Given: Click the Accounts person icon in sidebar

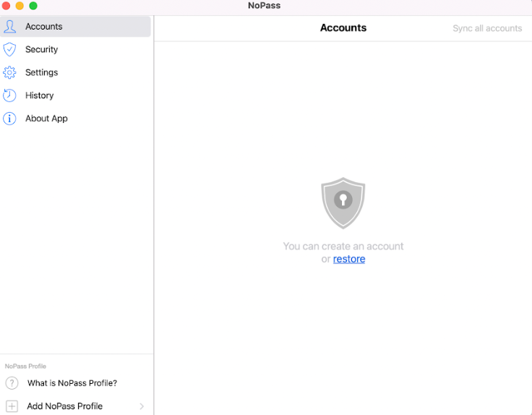Looking at the screenshot, I should [x=9, y=27].
